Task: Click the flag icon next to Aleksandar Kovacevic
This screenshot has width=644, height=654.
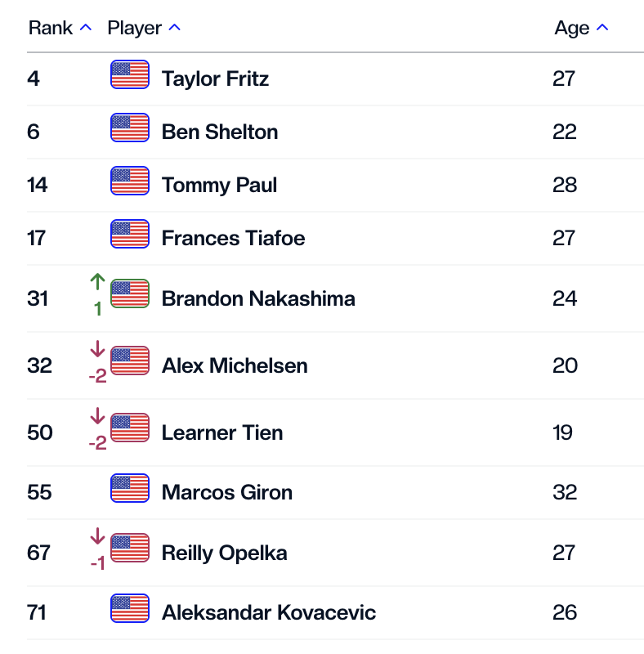Action: pos(129,609)
